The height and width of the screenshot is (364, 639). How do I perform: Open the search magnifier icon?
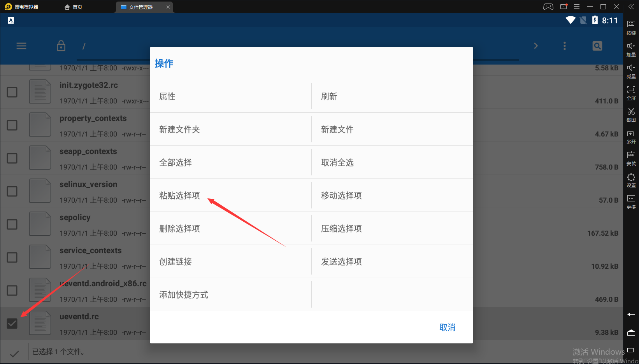pos(597,46)
